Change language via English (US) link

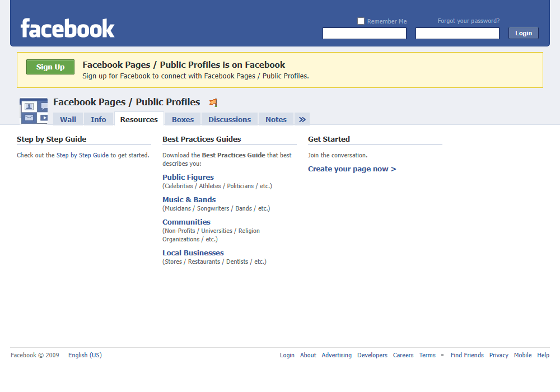pyautogui.click(x=85, y=355)
